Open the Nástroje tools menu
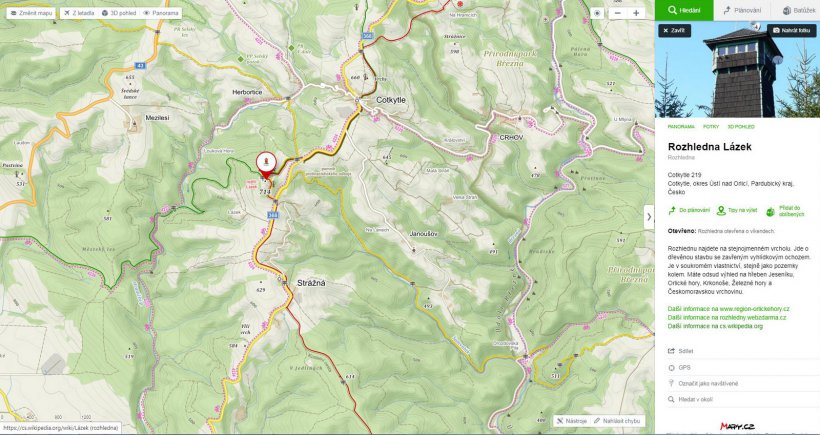 (x=572, y=420)
